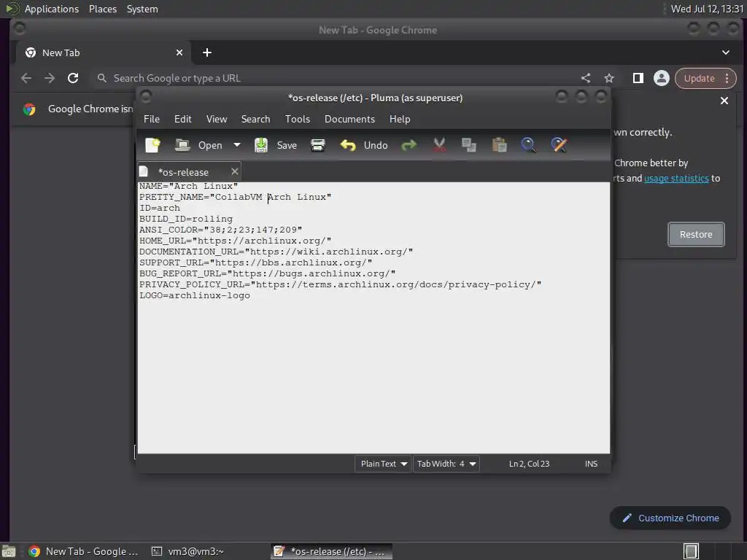Open the Tools menu
The height and width of the screenshot is (560, 747).
[298, 119]
